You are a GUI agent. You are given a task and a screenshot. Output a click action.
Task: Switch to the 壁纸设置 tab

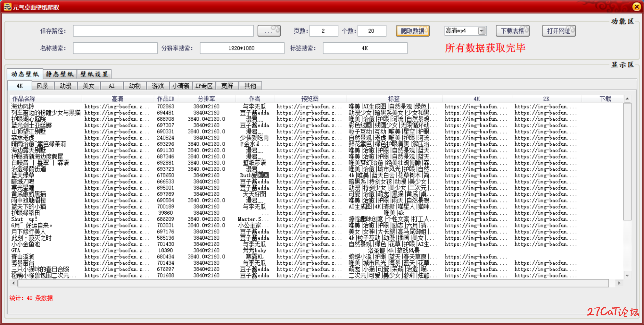(x=94, y=74)
